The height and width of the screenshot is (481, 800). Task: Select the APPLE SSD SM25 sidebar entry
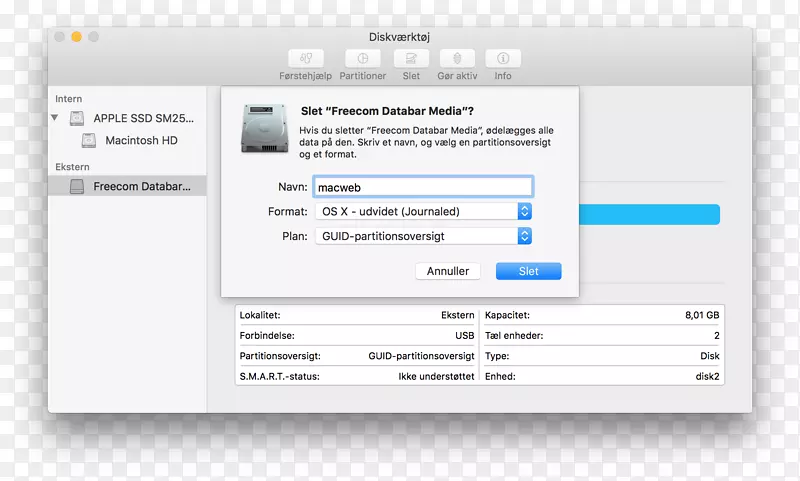[x=143, y=118]
